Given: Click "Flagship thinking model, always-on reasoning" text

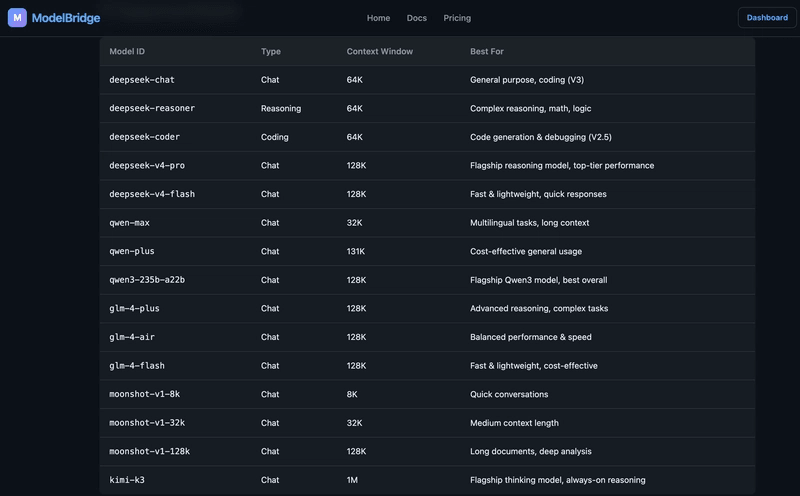Looking at the screenshot, I should pyautogui.click(x=558, y=480).
